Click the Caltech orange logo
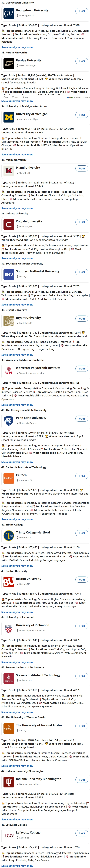This screenshot has width=90, height=868. click(x=9, y=478)
